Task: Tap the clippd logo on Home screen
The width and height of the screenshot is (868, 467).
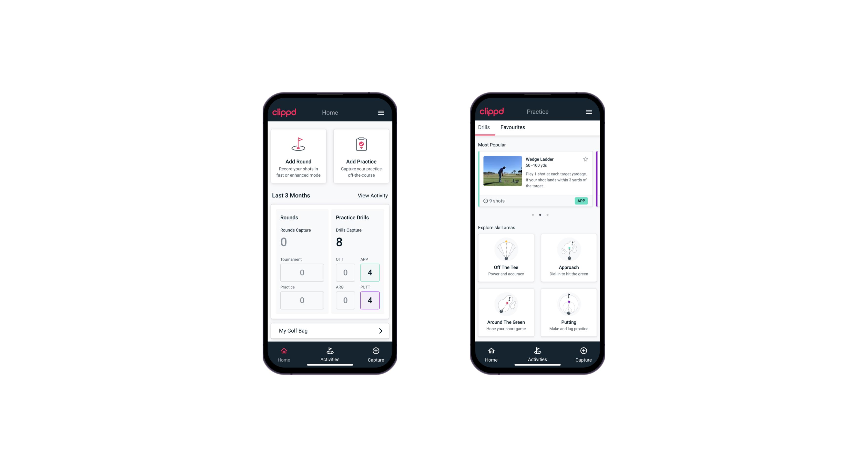Action: [x=284, y=113]
